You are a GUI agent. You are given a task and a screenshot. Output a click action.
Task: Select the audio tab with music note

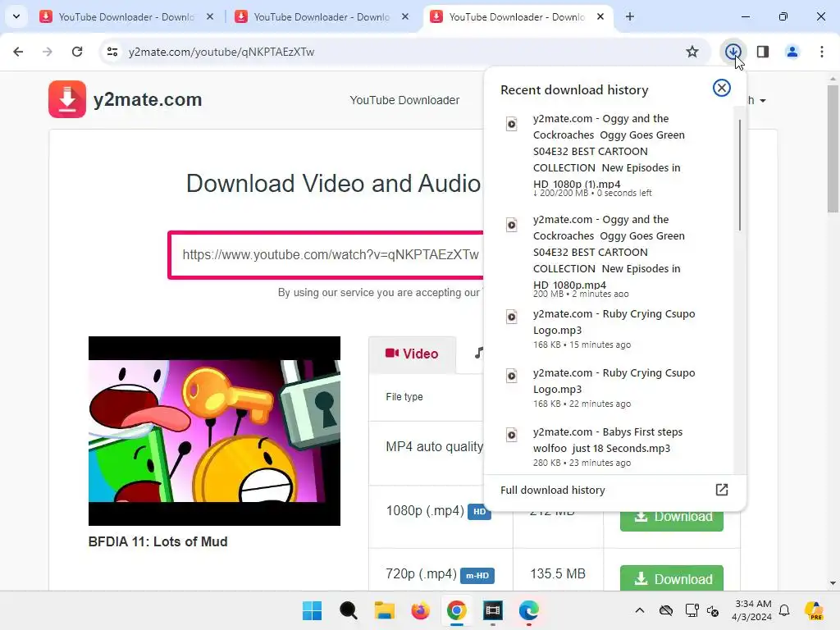click(x=478, y=353)
